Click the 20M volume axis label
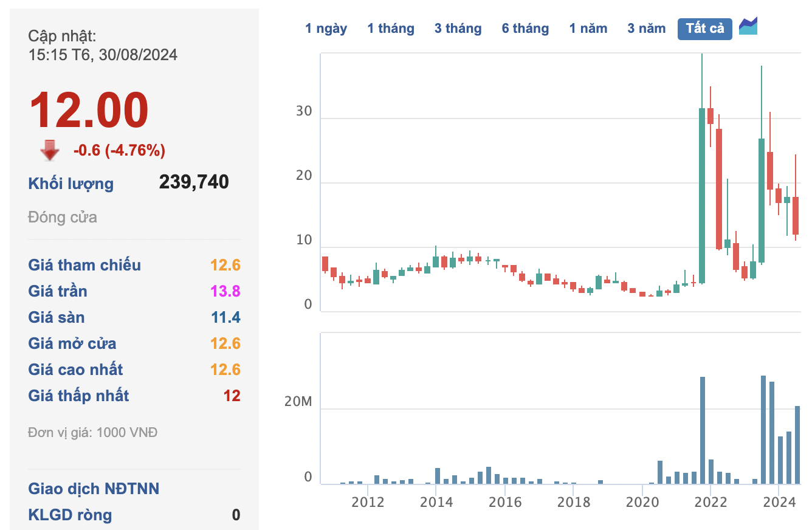Screen dimensions: 812x530 [x=298, y=402]
